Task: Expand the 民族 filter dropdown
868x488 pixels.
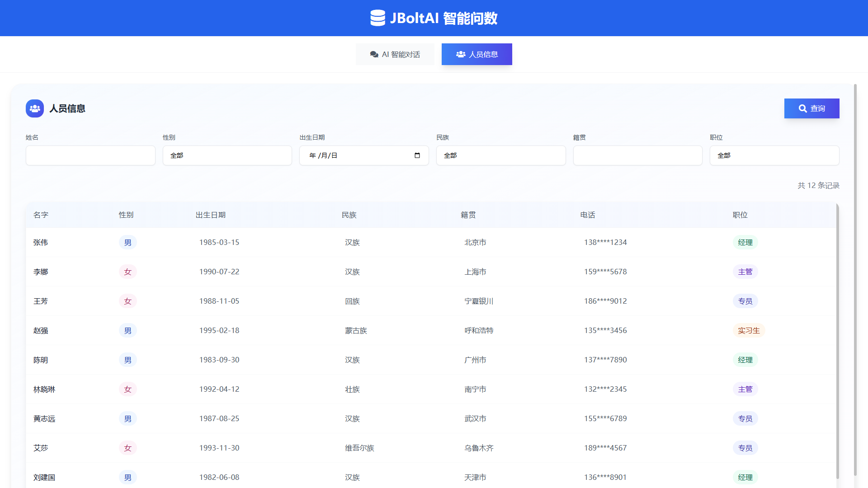Action: pyautogui.click(x=501, y=155)
